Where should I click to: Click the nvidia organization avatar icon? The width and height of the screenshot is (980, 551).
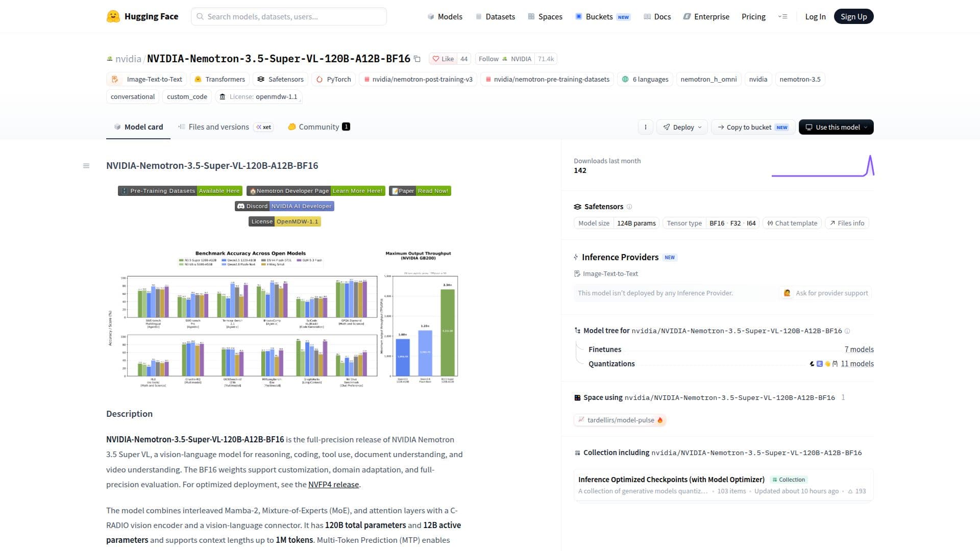click(x=109, y=59)
